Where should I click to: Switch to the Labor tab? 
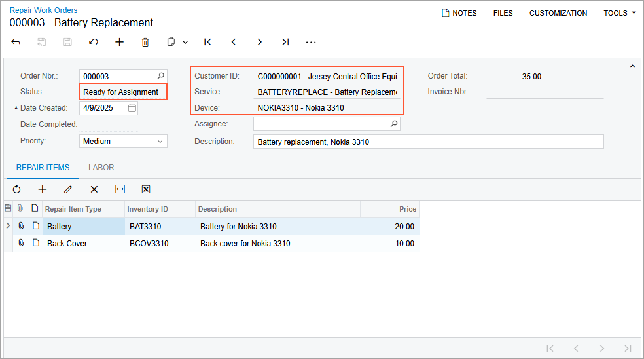point(101,168)
